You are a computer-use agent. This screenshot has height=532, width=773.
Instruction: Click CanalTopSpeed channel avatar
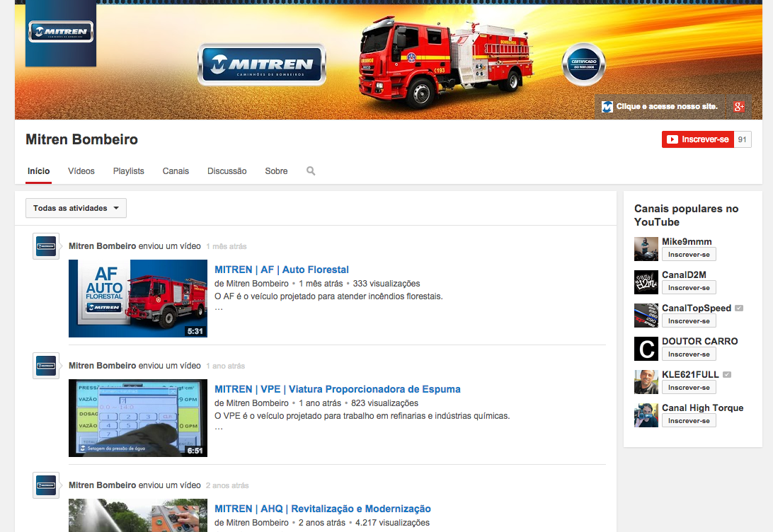coord(646,316)
